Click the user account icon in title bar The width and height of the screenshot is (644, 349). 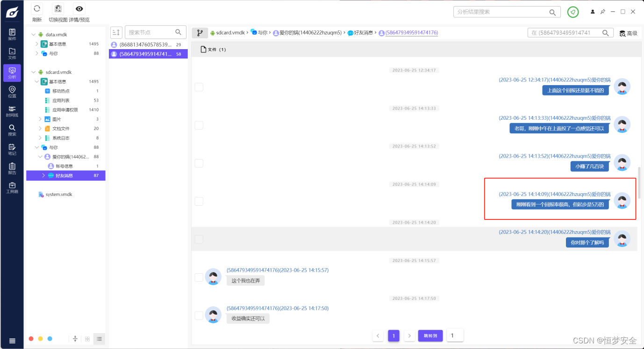(593, 12)
